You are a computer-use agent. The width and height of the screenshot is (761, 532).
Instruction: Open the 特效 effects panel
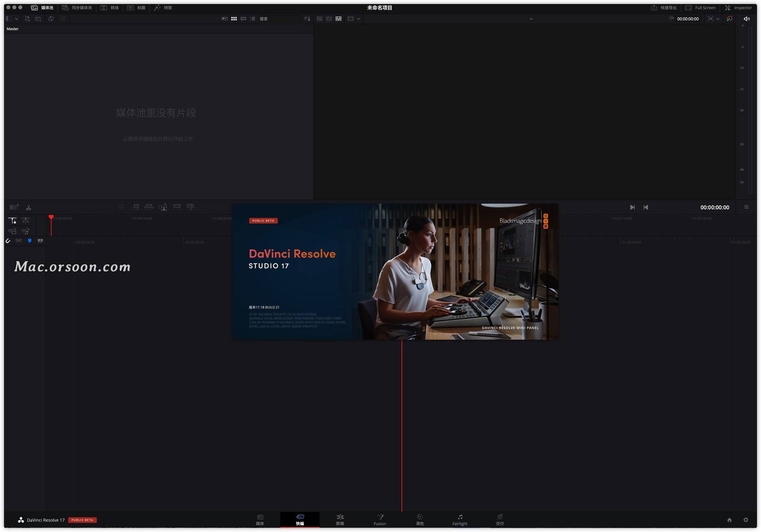pos(163,8)
